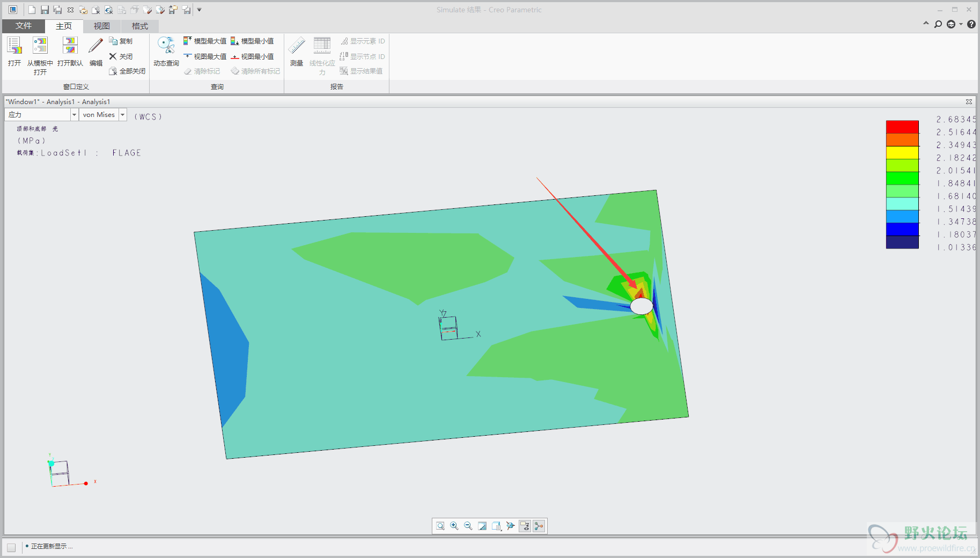Viewport: 980px width, 558px height.
Task: Collapse ribbon with the up caret icon
Action: [x=926, y=24]
